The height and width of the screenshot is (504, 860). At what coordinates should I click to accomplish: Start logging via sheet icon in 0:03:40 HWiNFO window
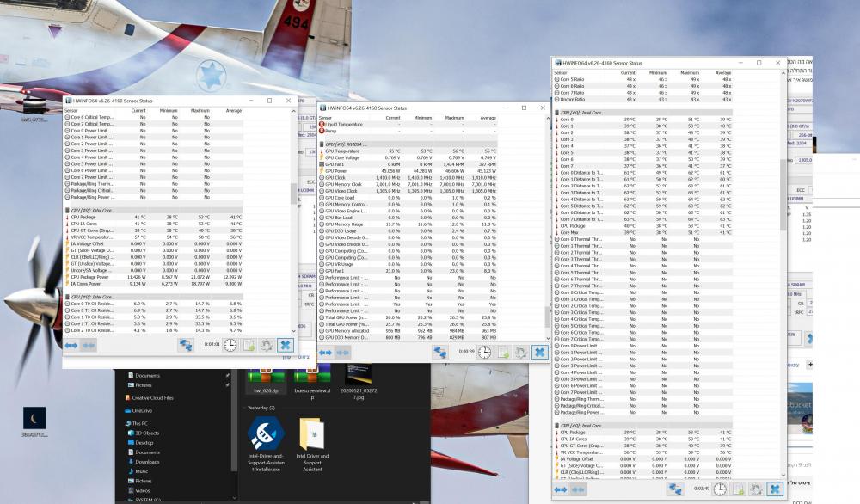[x=739, y=489]
